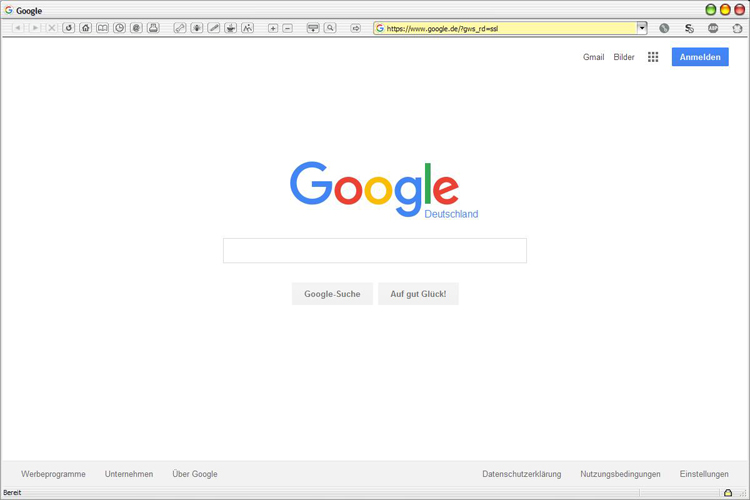Go to the home page icon
Screen dimensions: 750x500
(86, 28)
